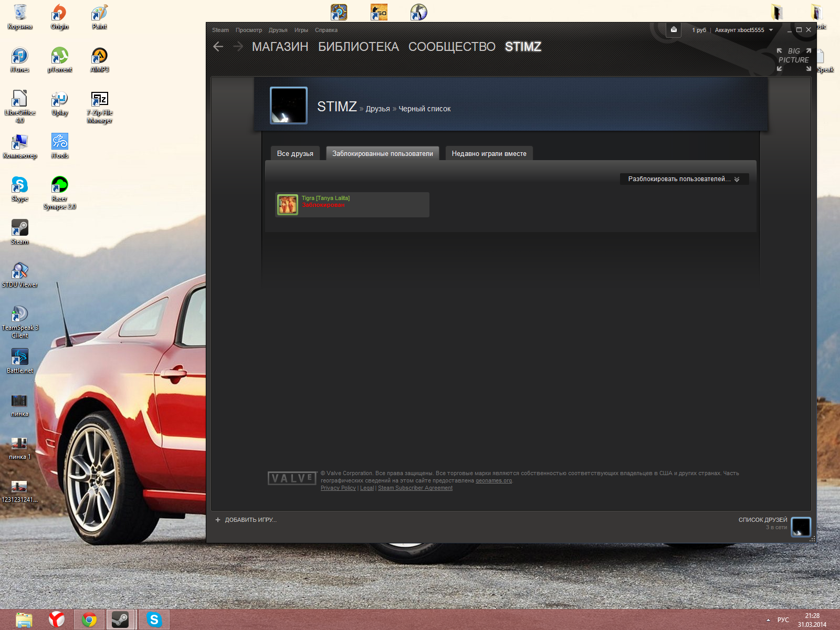The image size is (840, 630).
Task: Go to the БИБЛИОТЕКА section
Action: coord(359,47)
